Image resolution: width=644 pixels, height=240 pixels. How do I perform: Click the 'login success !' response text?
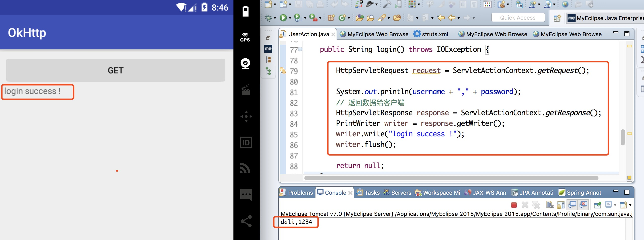[x=32, y=91]
